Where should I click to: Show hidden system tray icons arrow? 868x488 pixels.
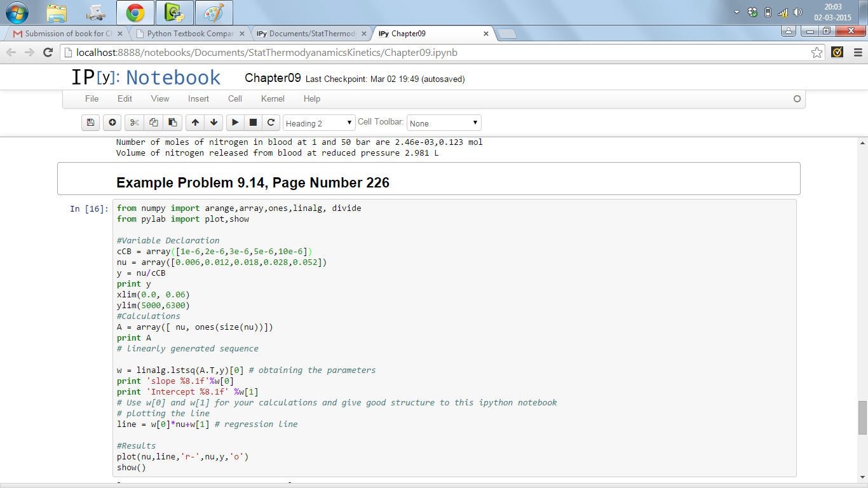click(x=737, y=12)
